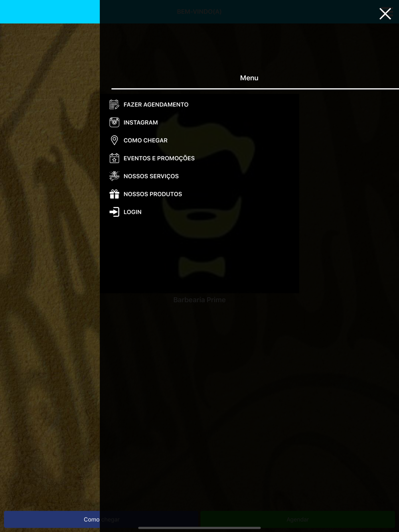The image size is (399, 532).
Task: Select NOSSOS SERVIÇOS menu entry
Action: pos(151,176)
